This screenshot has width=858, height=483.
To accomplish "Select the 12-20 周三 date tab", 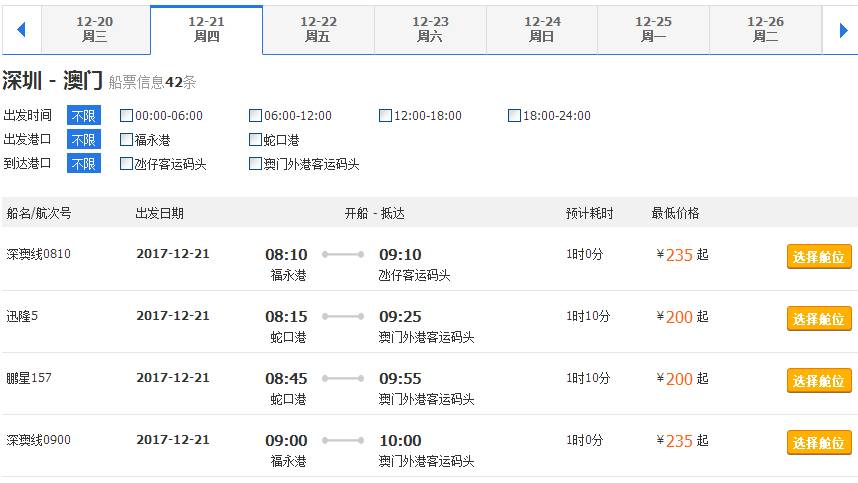I will tap(95, 30).
